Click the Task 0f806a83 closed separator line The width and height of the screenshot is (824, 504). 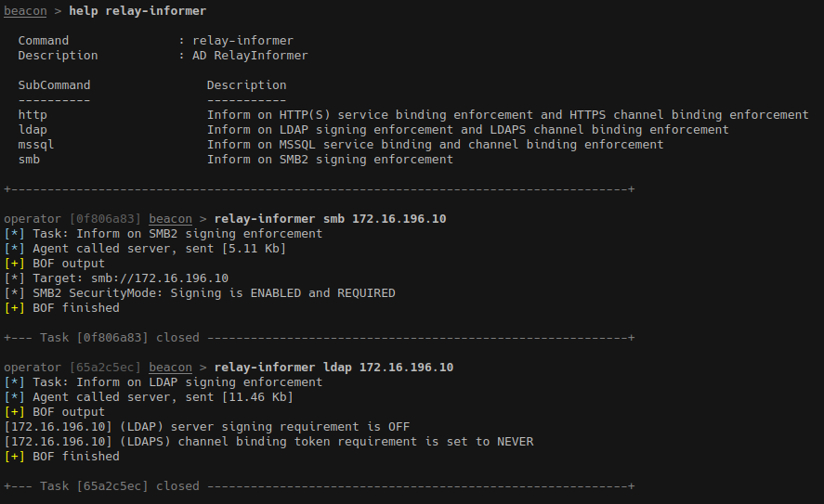click(x=319, y=338)
